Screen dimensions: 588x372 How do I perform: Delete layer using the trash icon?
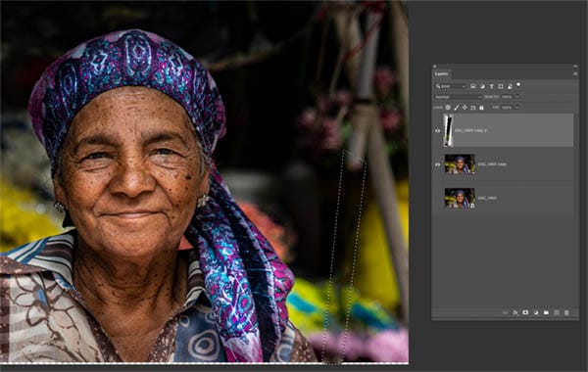click(566, 312)
